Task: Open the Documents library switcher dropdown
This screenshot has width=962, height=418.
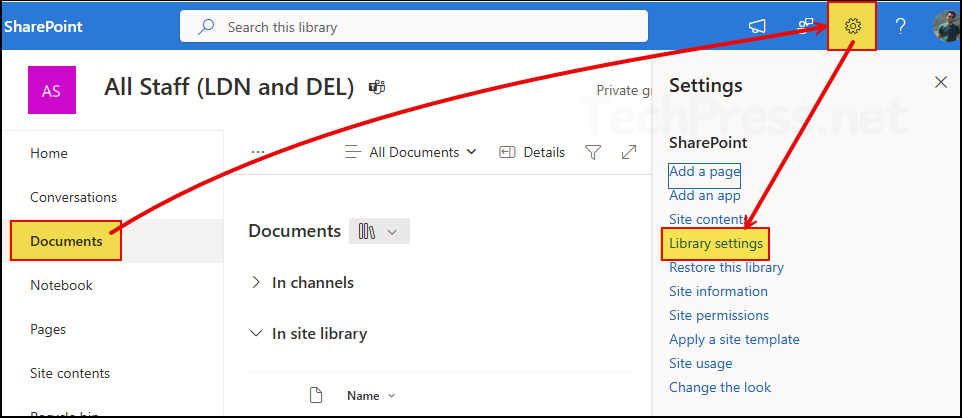Action: tap(379, 231)
